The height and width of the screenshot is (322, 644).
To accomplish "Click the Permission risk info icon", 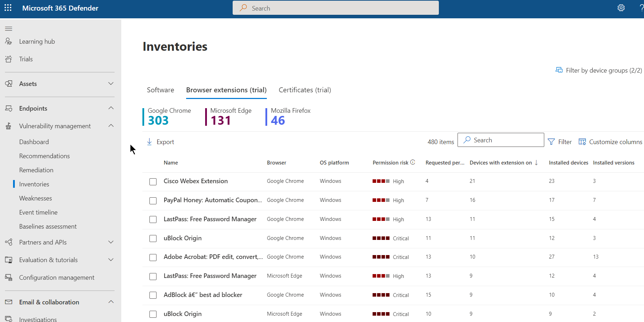I will (413, 162).
